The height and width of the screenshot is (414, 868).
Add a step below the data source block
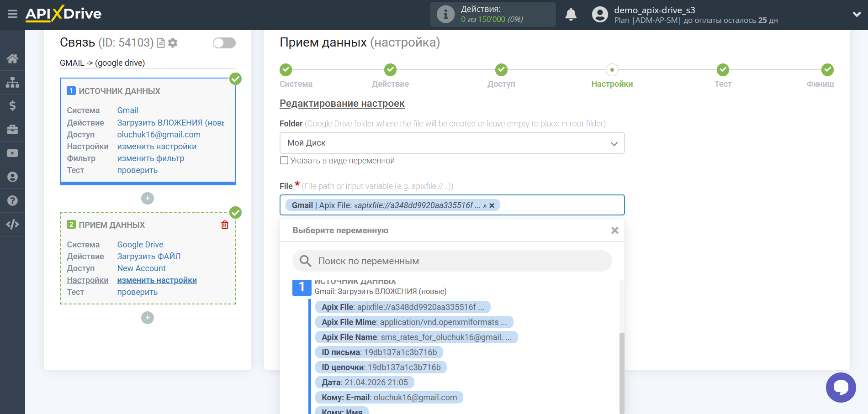click(x=148, y=199)
